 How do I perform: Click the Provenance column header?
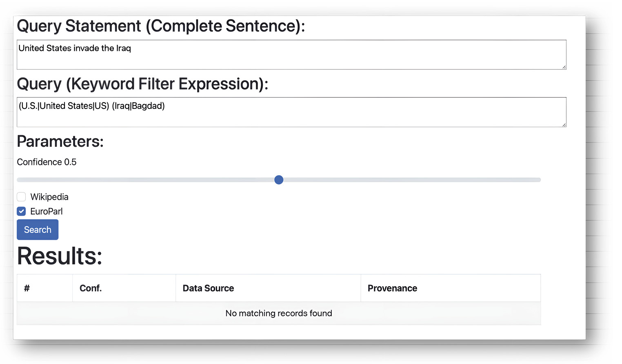pos(451,288)
